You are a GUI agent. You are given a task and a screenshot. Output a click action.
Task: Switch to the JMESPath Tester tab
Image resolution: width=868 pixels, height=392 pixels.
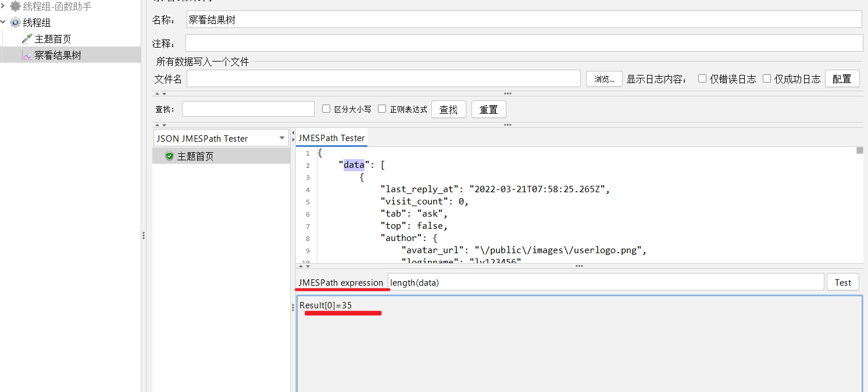tap(331, 138)
